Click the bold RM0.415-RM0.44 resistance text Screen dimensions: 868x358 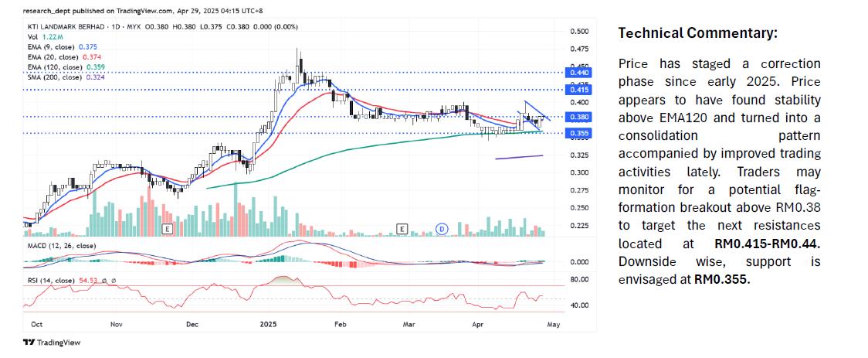[x=768, y=244]
